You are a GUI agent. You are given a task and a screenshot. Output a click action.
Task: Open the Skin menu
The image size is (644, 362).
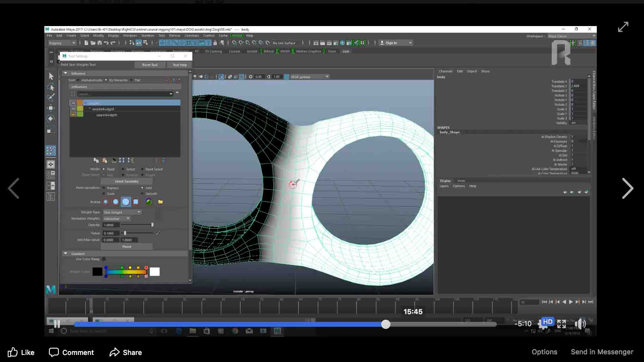pos(162,36)
